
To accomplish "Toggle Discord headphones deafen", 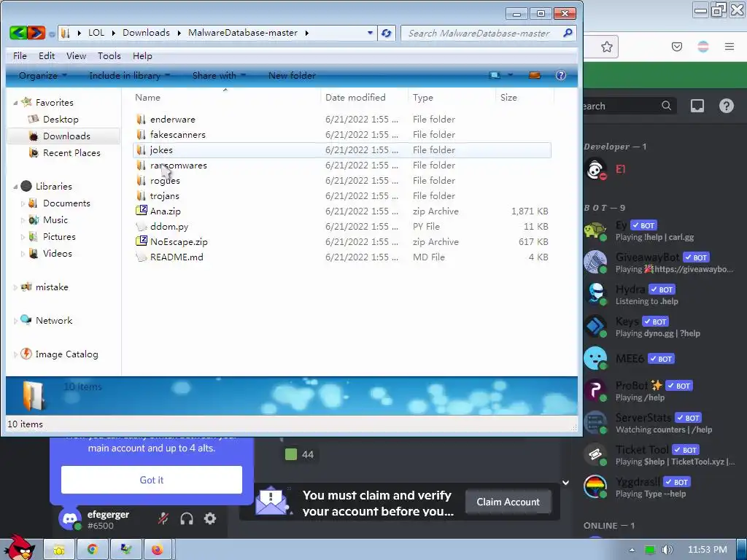I will coord(187,518).
